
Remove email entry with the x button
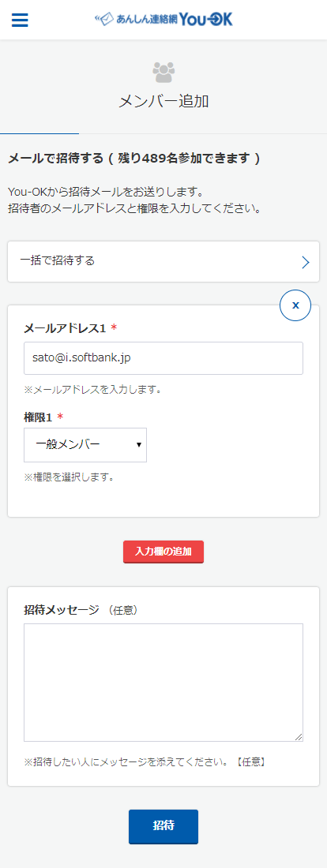[295, 305]
